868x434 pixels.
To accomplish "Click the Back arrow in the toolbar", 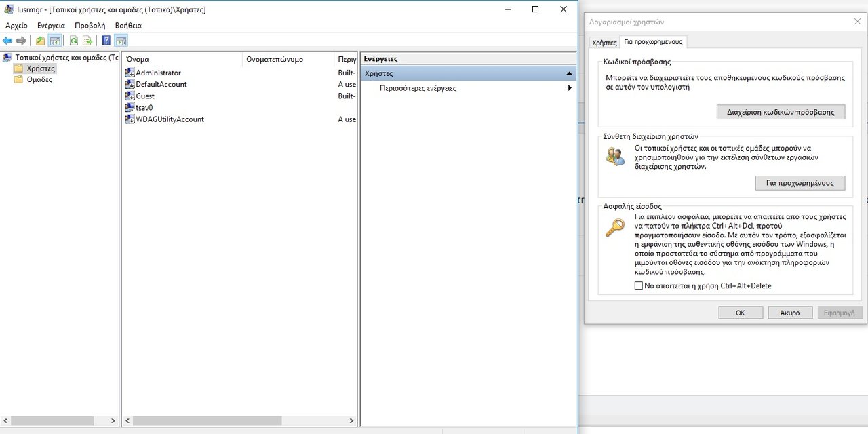I will (x=7, y=41).
